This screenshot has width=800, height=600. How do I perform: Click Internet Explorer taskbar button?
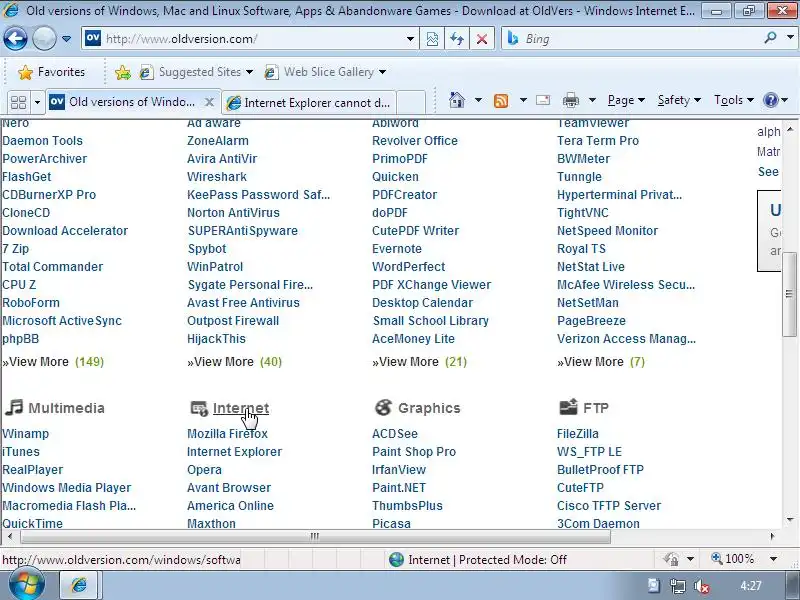tap(79, 585)
